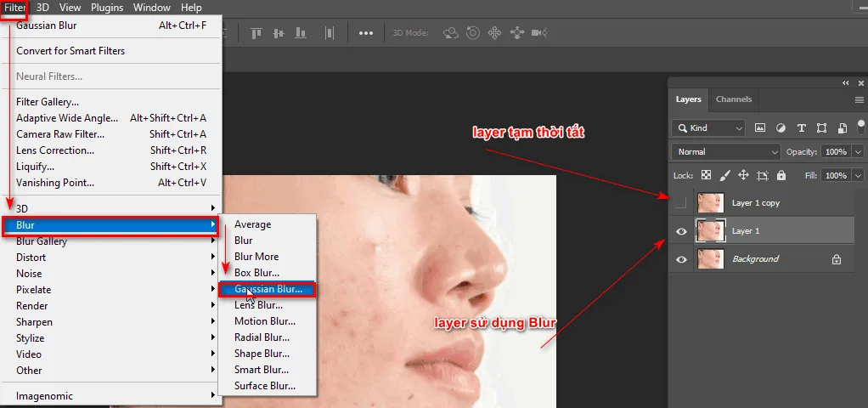Select last filter Gaussian Blur Alt+Ctrl+F
Screen dimensions: 868x408
(x=111, y=25)
